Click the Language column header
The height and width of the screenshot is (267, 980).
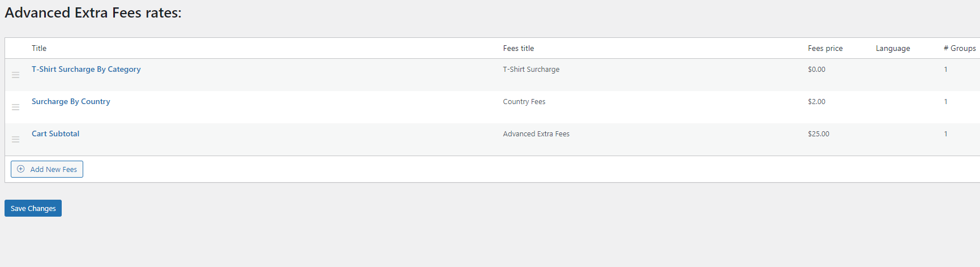tap(893, 48)
